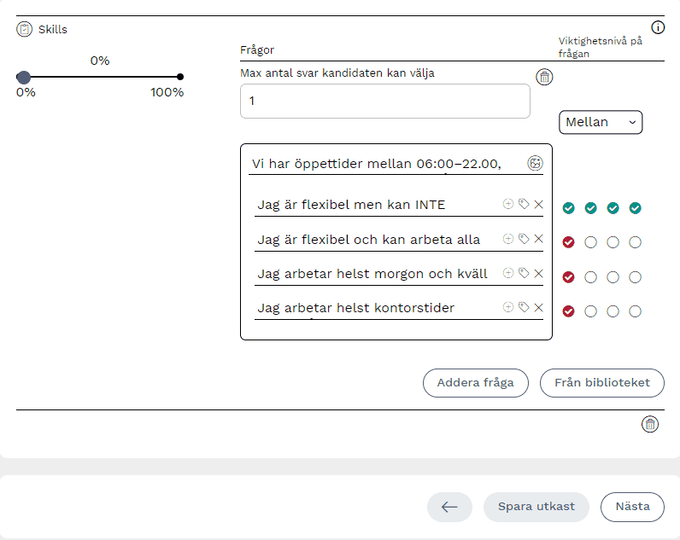Select last radio circle for 'Jag arbetar helst kontorstider'

click(635, 311)
